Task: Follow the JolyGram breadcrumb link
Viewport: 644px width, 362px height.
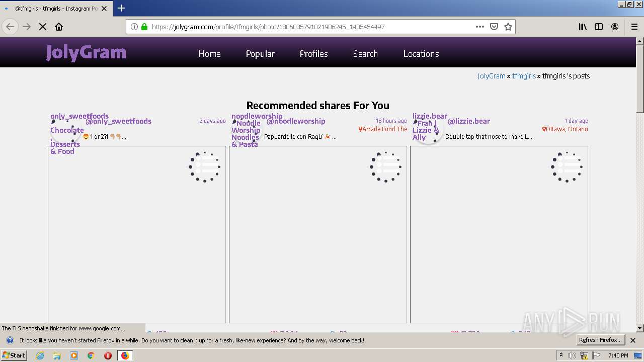Action: (x=492, y=76)
